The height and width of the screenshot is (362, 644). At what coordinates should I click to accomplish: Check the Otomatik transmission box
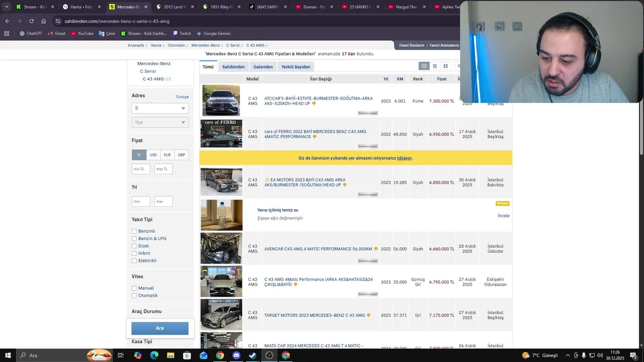[x=134, y=296]
